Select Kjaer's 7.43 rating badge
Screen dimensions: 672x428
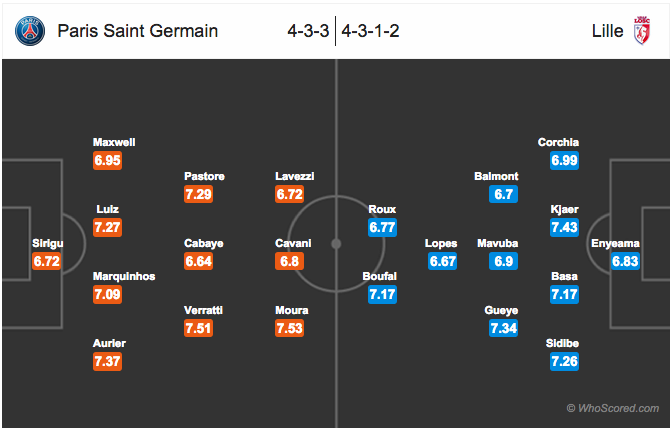564,227
